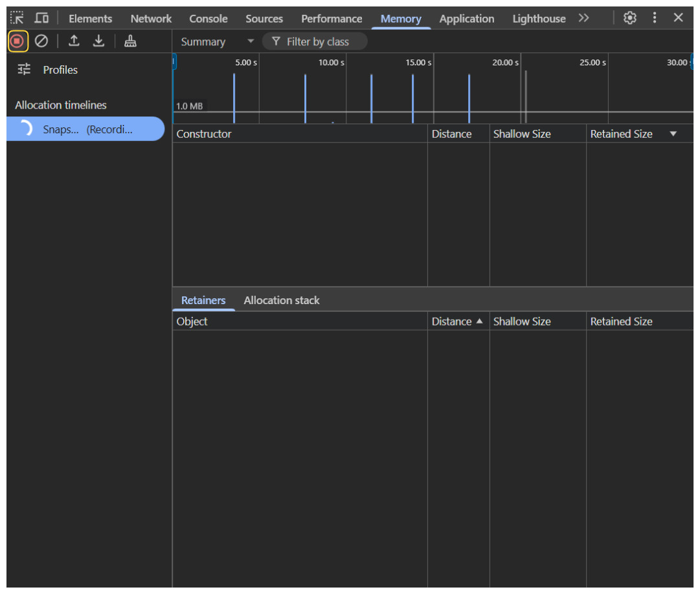Click the Allocation timelines heading
Screen dimensions: 700x594
click(x=61, y=105)
